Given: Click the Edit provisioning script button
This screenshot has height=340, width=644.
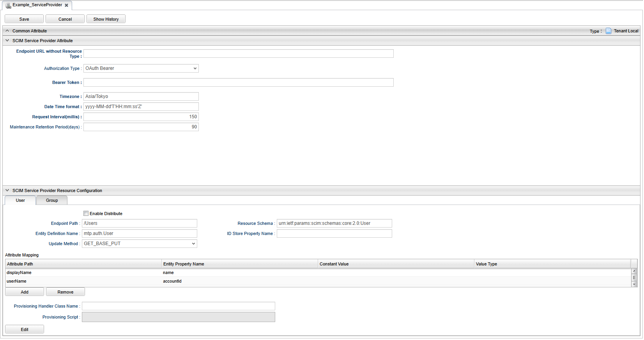Looking at the screenshot, I should 25,329.
